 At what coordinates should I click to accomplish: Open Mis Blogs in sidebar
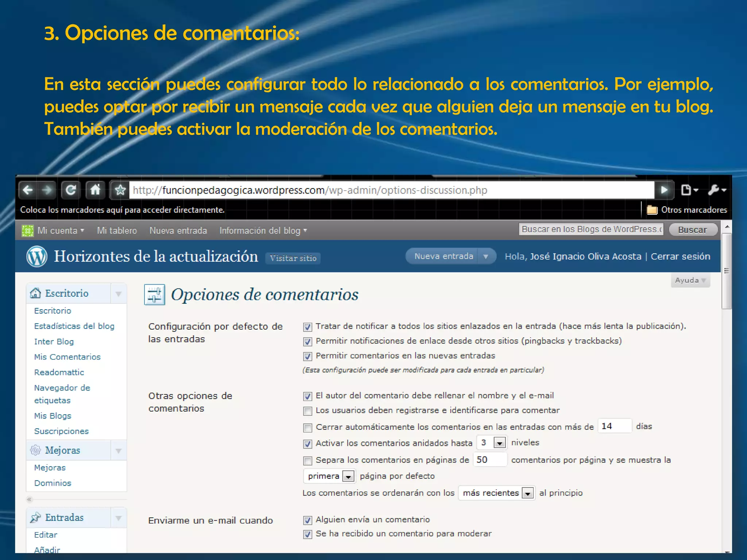coord(53,416)
